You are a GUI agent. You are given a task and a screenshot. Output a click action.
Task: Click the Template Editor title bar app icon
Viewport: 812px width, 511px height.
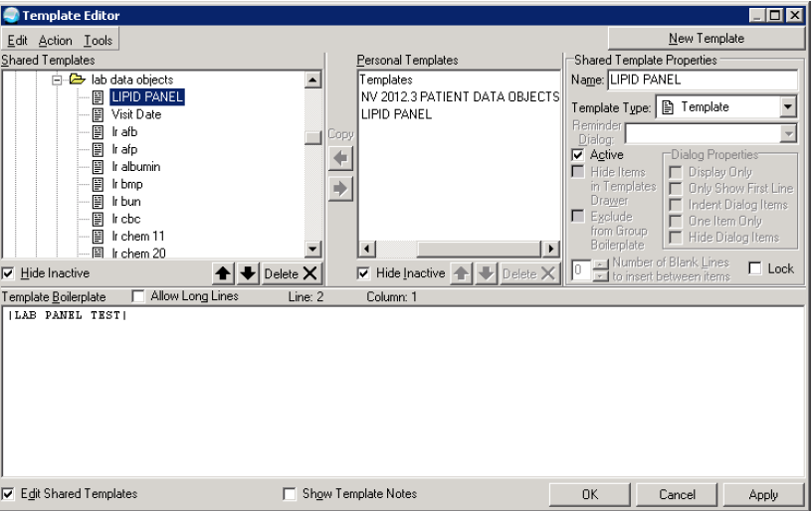tap(11, 16)
